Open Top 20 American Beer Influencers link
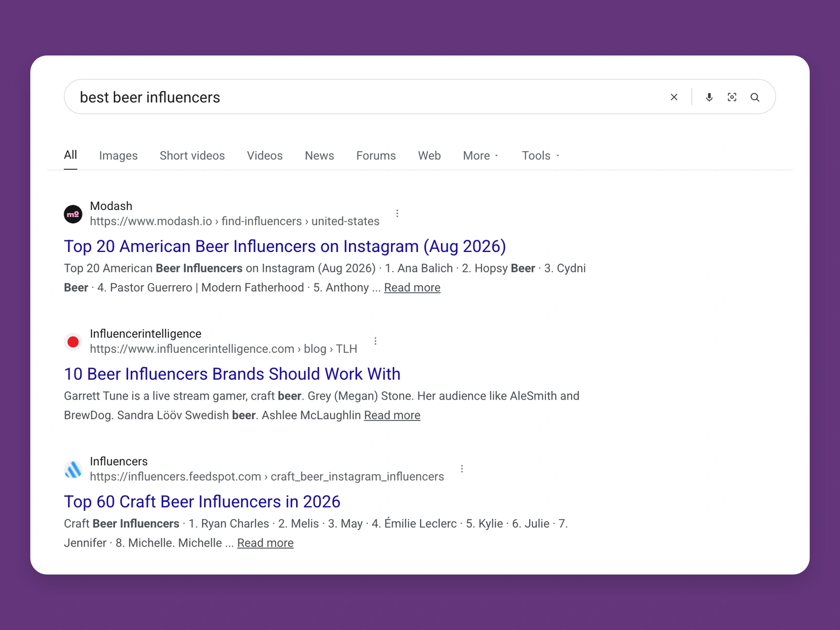 point(285,246)
